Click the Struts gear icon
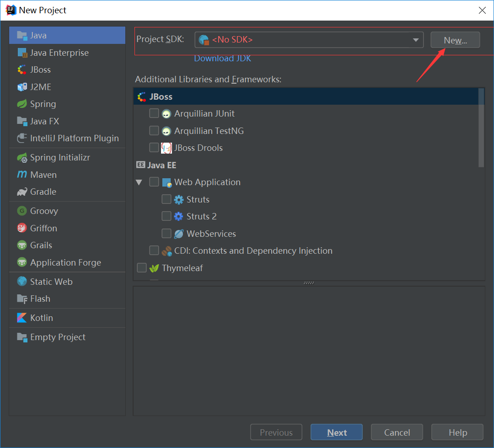Viewport: 494px width, 448px height. click(x=179, y=200)
